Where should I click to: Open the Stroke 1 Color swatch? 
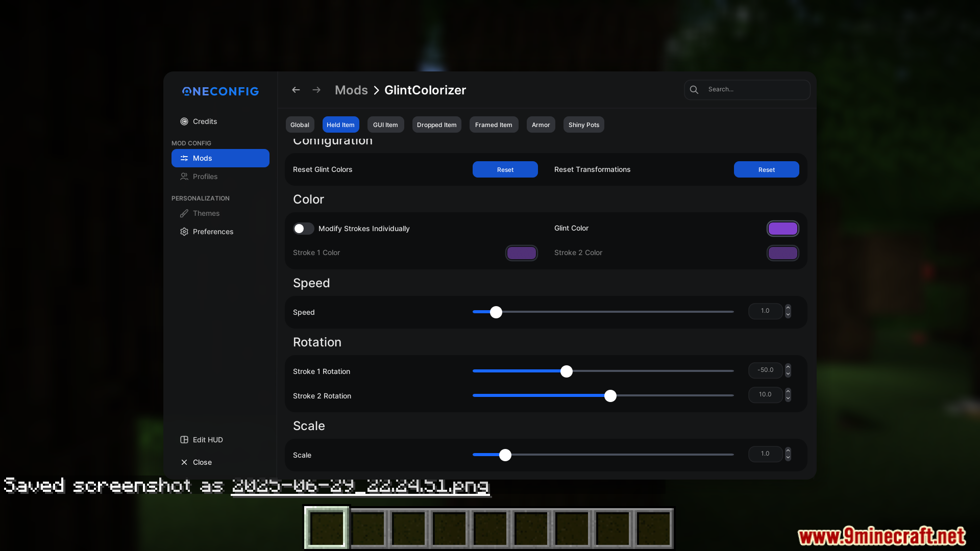tap(521, 253)
